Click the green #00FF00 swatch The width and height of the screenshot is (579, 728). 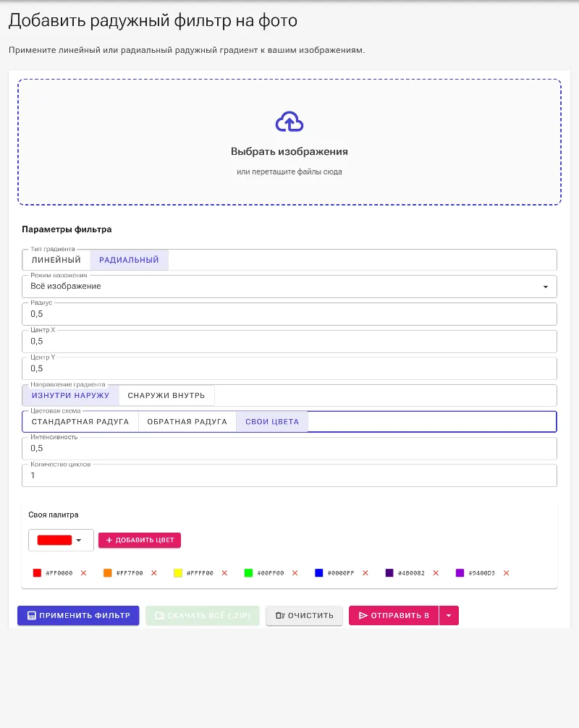248,573
